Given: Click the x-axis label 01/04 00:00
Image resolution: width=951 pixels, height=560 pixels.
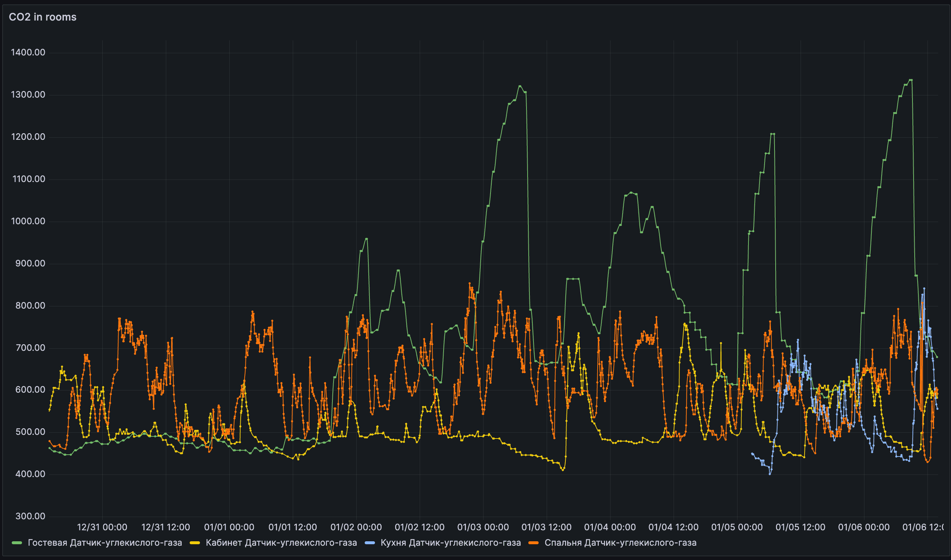Looking at the screenshot, I should pos(610,527).
